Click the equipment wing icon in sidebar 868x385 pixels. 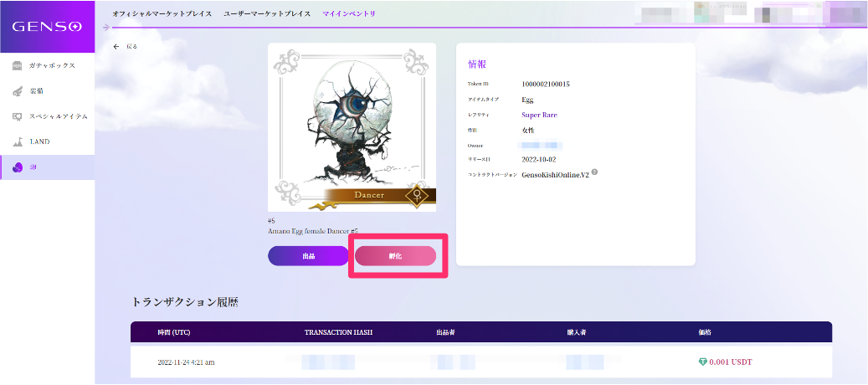pos(18,90)
